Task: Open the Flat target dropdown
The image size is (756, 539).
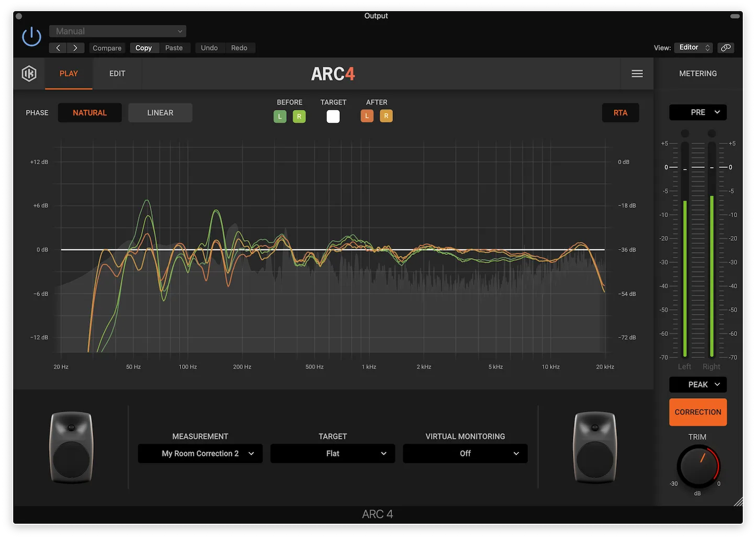Action: (333, 454)
